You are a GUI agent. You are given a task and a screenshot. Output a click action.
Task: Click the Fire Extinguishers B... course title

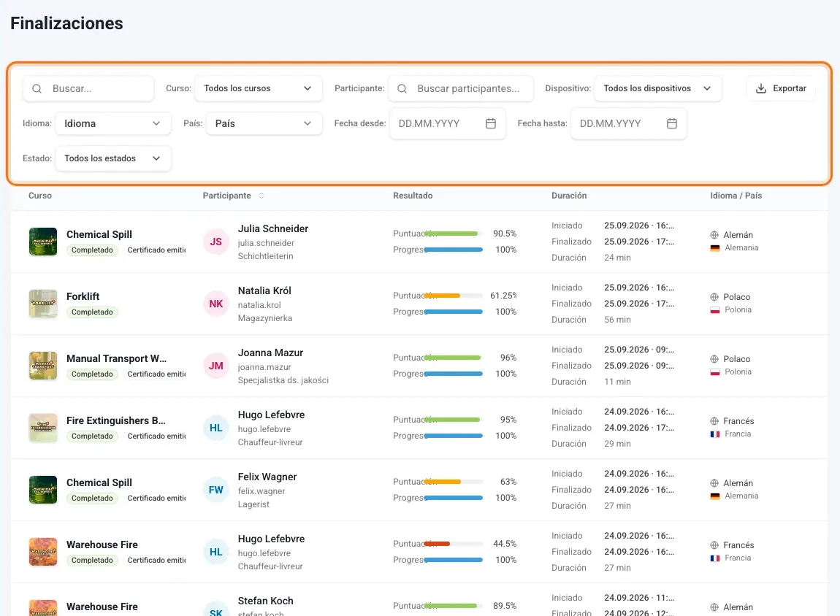click(115, 421)
